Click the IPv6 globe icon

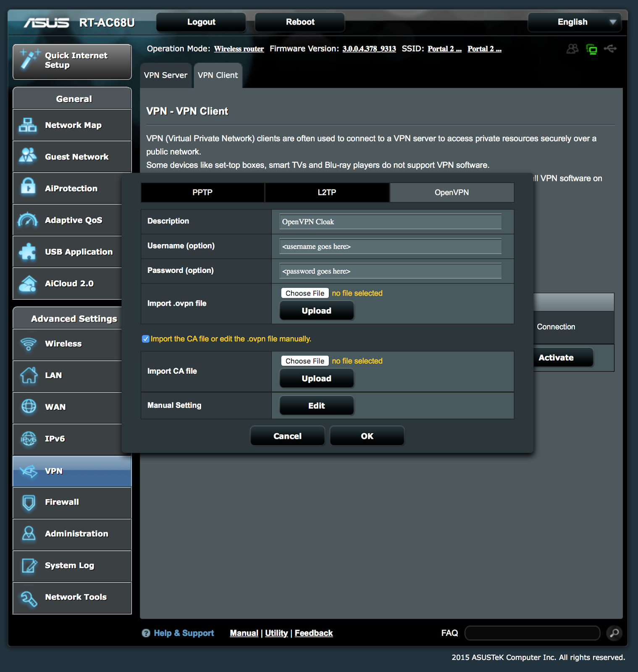point(29,438)
